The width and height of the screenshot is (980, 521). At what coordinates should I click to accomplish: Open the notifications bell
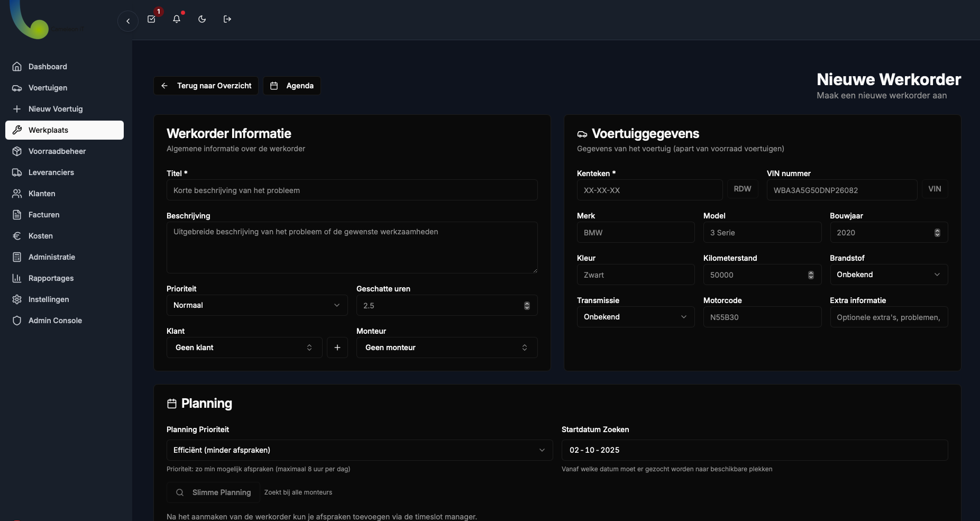[x=177, y=19]
